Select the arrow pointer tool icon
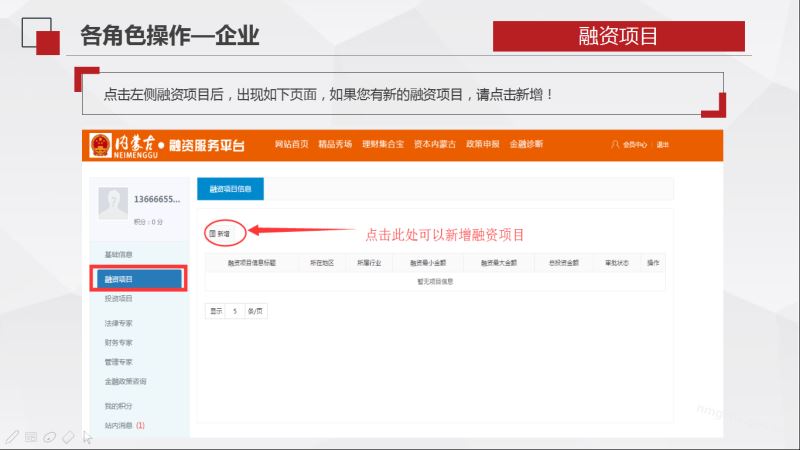 pyautogui.click(x=88, y=437)
